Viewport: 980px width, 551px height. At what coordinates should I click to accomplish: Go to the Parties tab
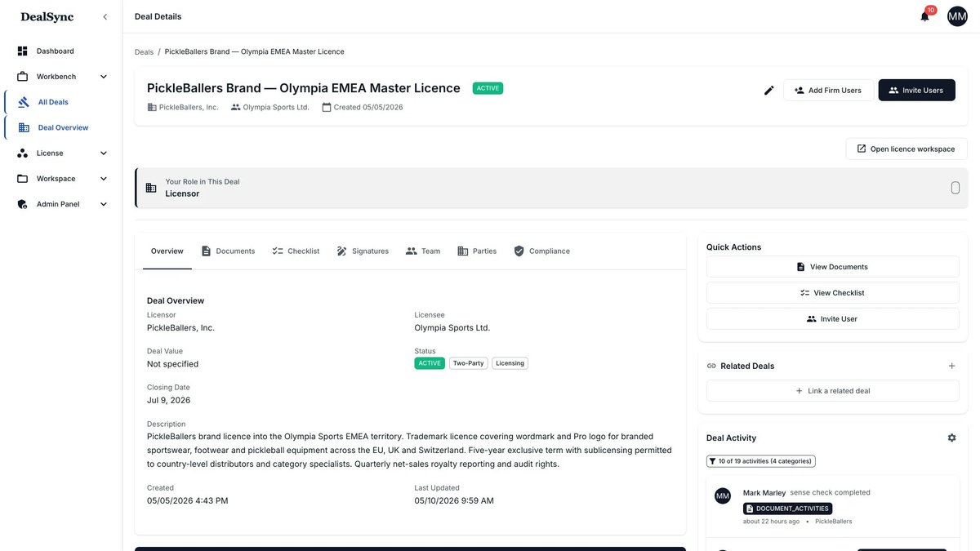477,251
